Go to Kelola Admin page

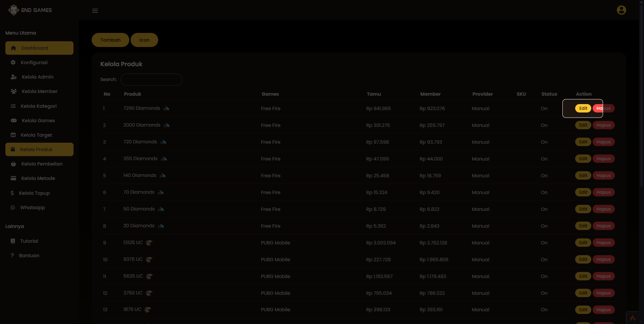(39, 77)
